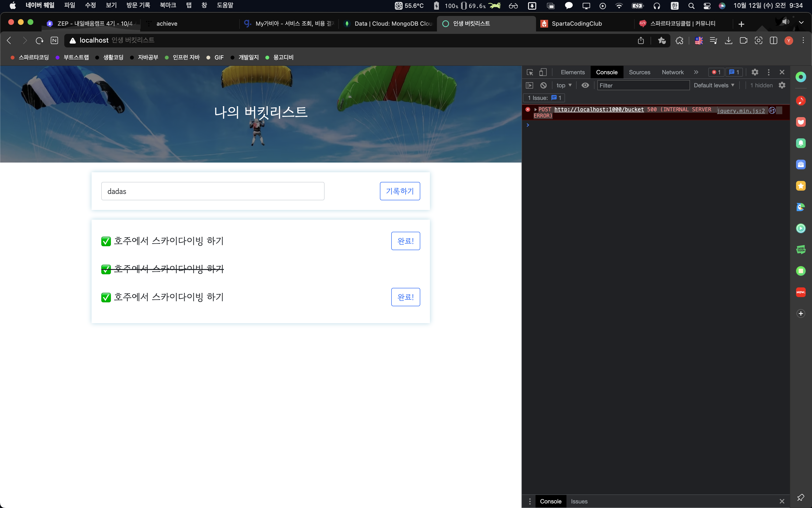Open the Default levels dropdown
Viewport: 812px width, 508px height.
(x=714, y=85)
